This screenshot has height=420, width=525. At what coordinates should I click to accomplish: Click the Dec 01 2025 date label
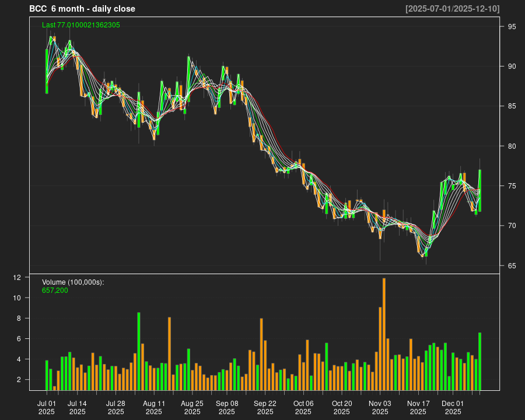[453, 407]
